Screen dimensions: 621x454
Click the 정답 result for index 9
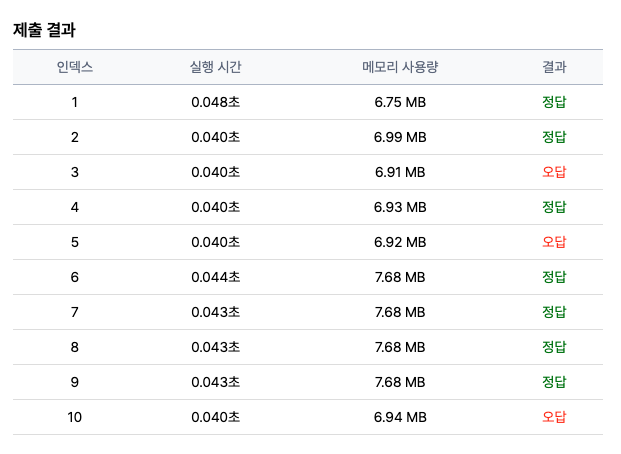coord(554,382)
